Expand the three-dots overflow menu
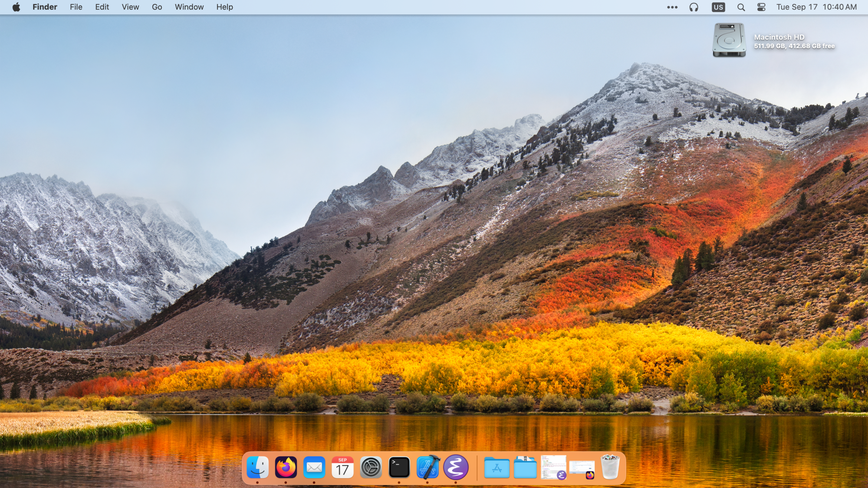This screenshot has width=868, height=488. [x=672, y=7]
